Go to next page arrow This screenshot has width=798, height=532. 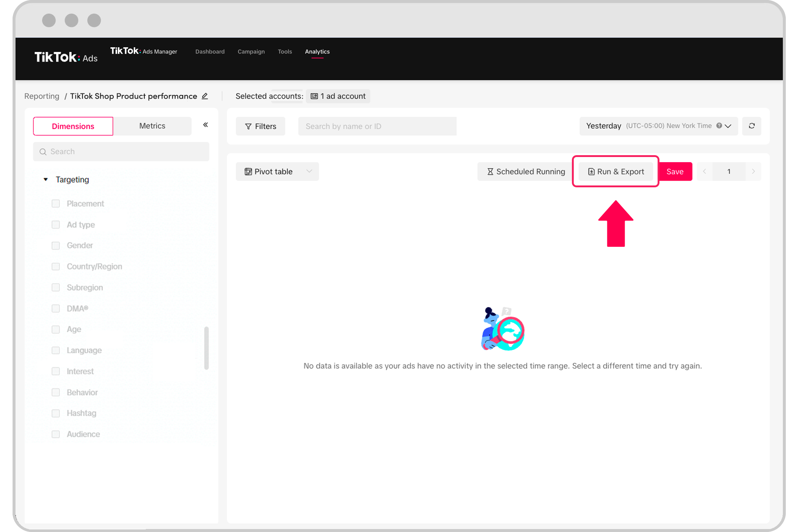click(x=753, y=171)
